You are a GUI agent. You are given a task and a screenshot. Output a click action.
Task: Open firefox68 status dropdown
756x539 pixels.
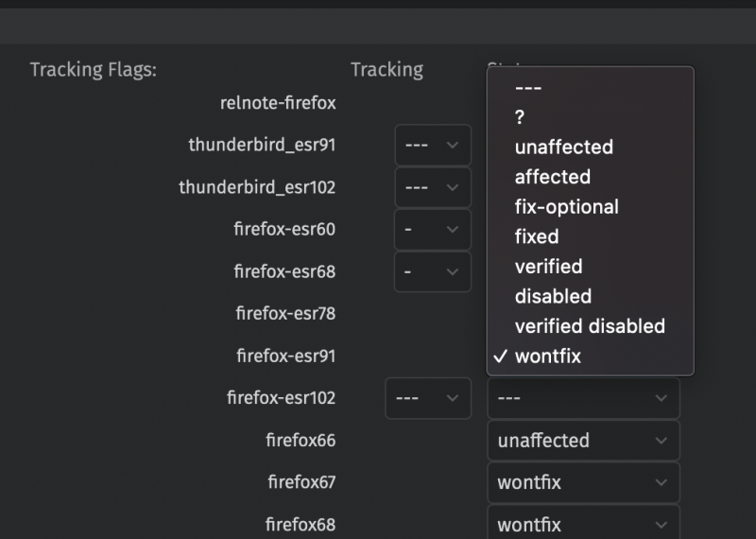(583, 523)
